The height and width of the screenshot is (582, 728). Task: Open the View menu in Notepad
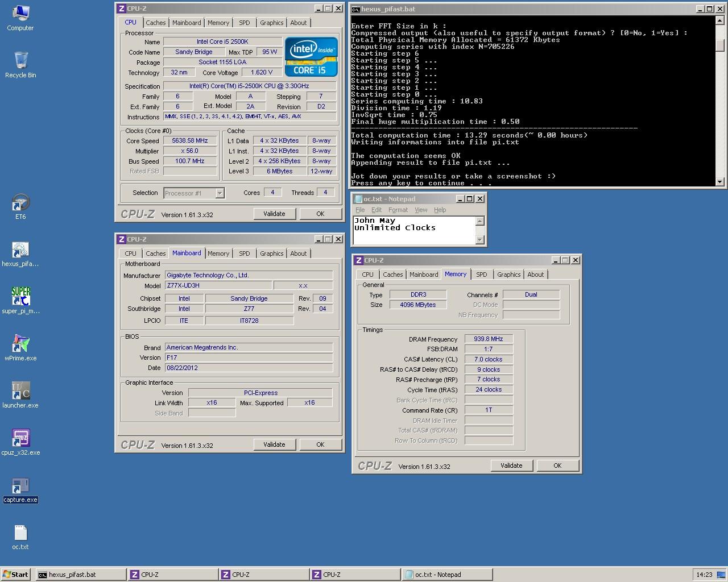[x=421, y=210]
